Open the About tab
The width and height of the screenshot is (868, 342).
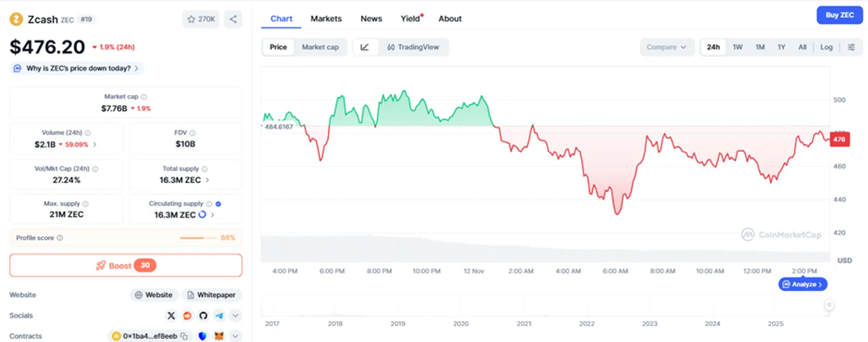pos(450,18)
